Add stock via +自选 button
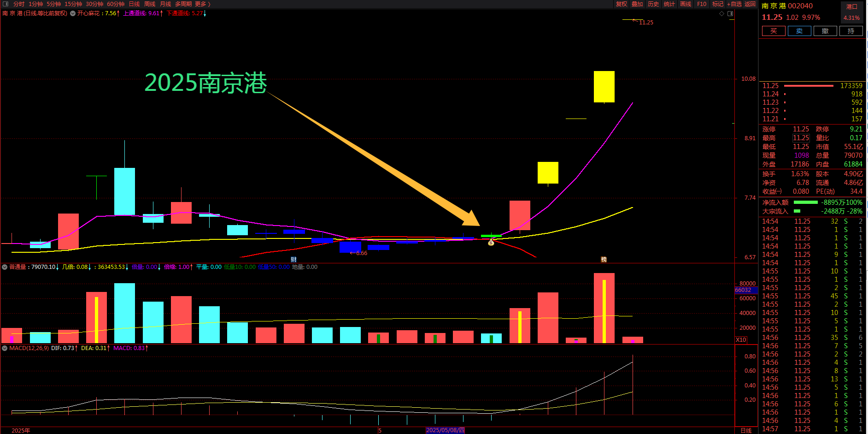The height and width of the screenshot is (434, 868). point(734,4)
